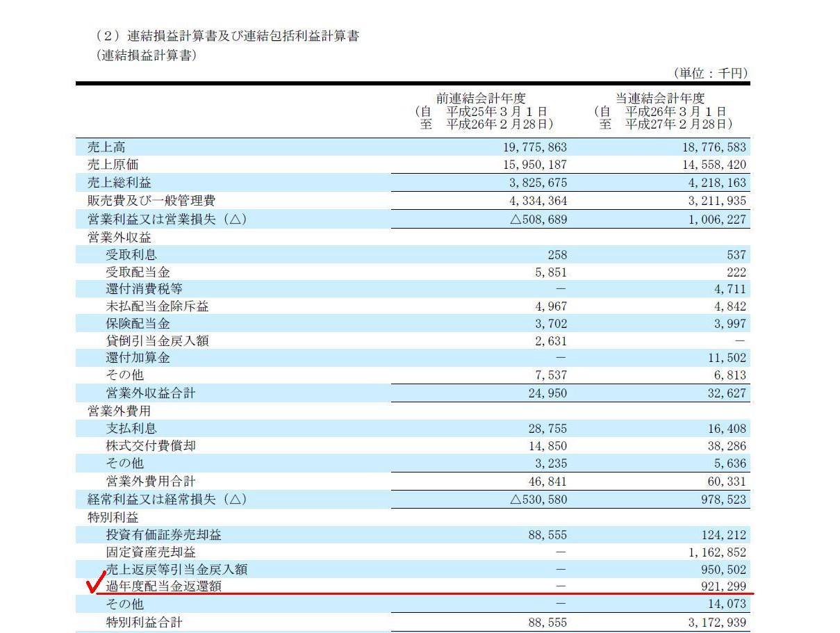840x633 pixels.
Task: Click value △508,689
Action: pyautogui.click(x=539, y=219)
